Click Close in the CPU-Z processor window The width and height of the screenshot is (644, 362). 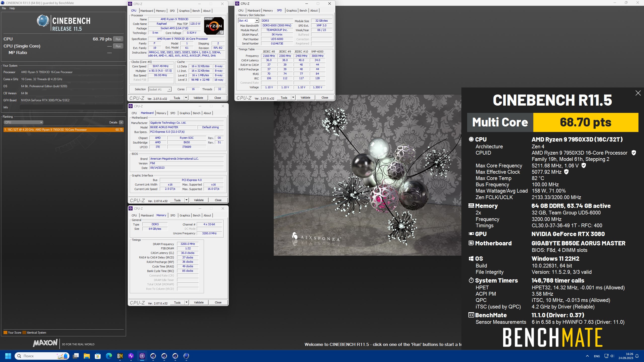pos(218,98)
